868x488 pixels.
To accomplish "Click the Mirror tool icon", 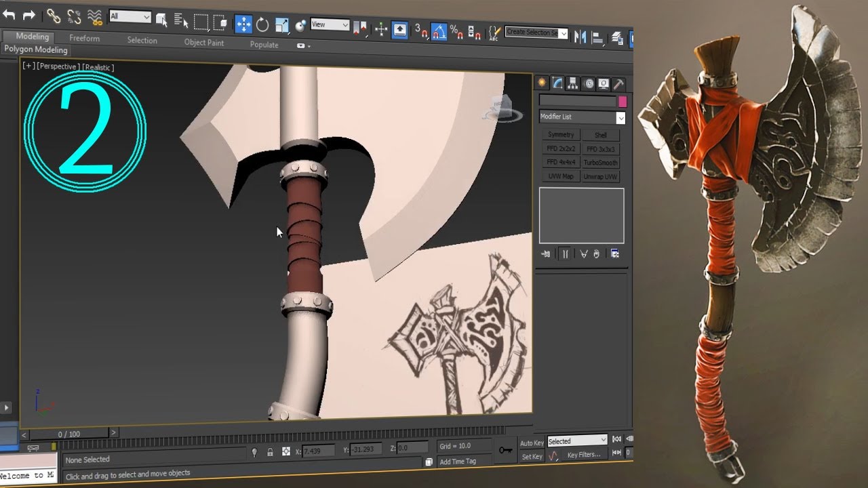I will 580,37.
